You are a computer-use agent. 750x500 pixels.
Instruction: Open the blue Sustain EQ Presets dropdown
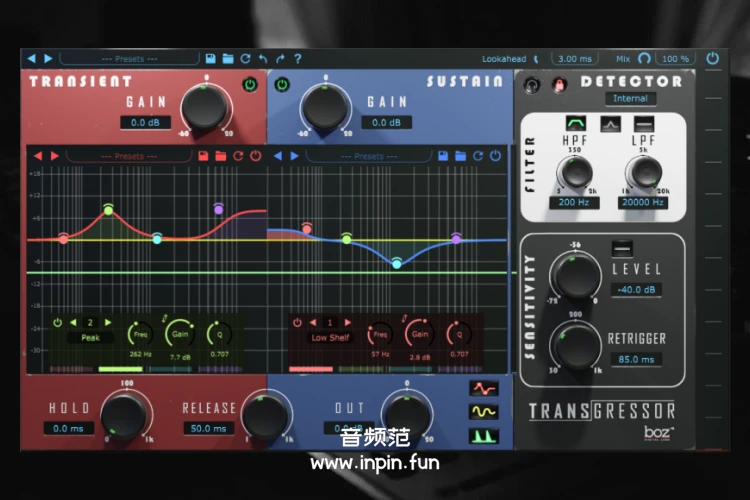tap(369, 156)
